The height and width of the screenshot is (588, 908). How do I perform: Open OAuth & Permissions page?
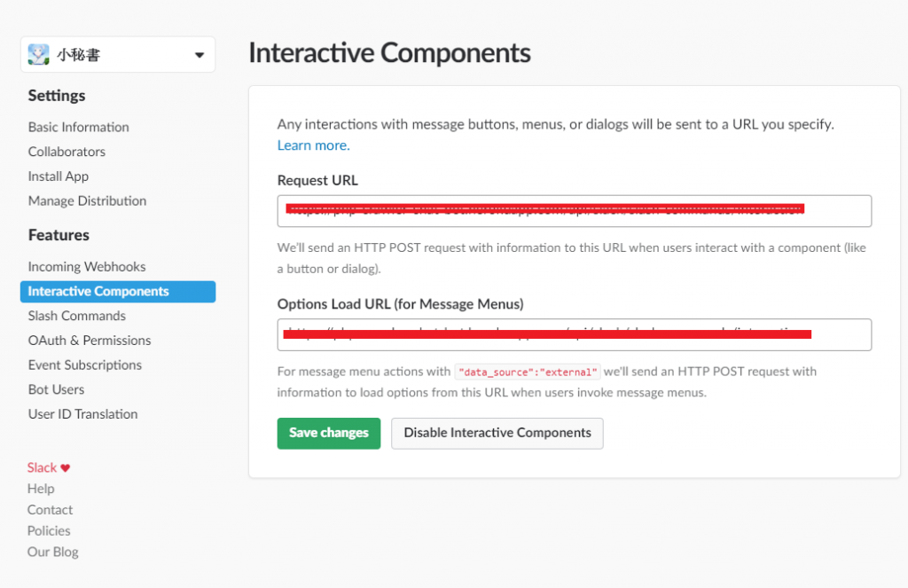pos(90,341)
